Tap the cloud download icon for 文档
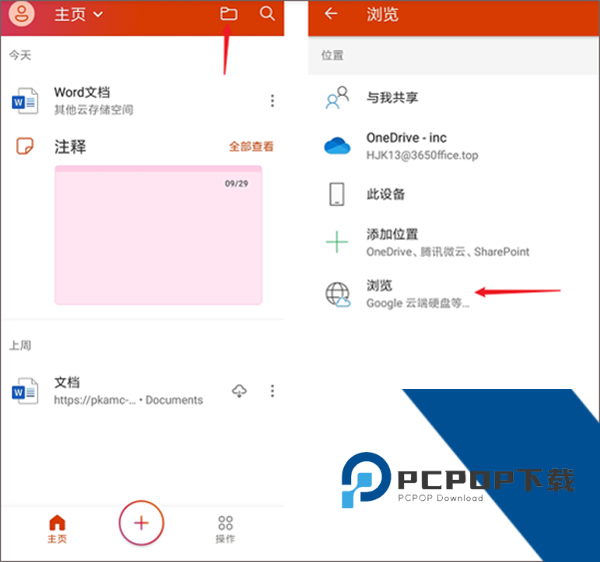Image resolution: width=600 pixels, height=562 pixels. click(x=240, y=391)
